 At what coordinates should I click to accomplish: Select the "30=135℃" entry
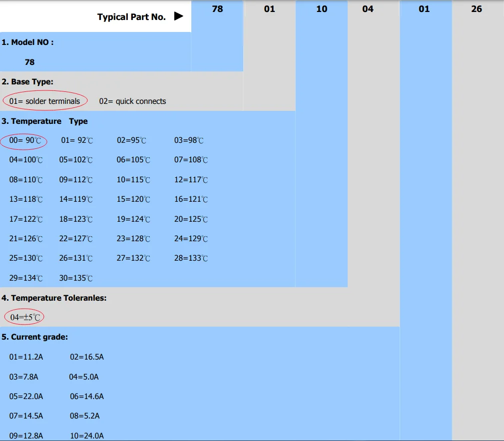click(76, 278)
